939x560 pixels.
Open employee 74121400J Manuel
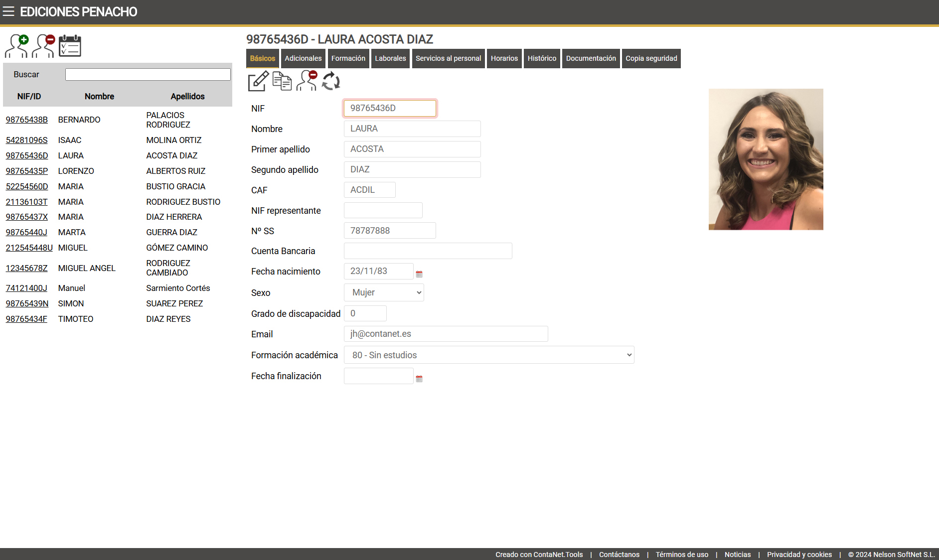click(26, 288)
